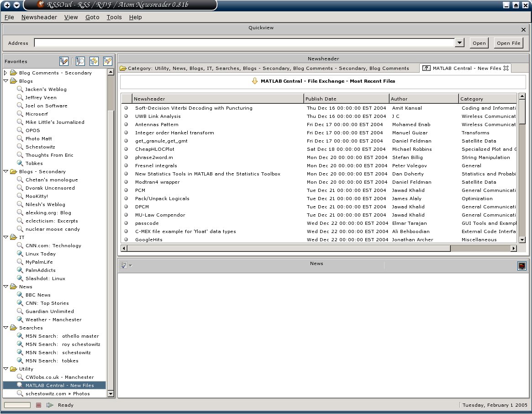The height and width of the screenshot is (414, 532).
Task: Click the progress bar in the status bar
Action: 17,405
